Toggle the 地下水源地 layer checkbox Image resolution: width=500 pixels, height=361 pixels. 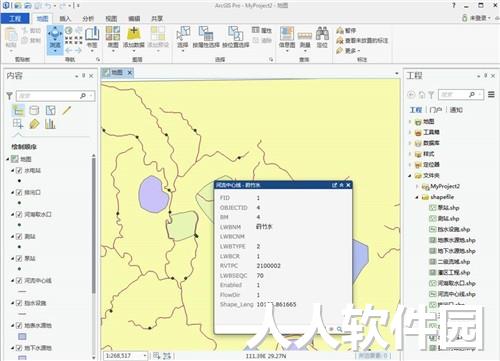click(19, 348)
